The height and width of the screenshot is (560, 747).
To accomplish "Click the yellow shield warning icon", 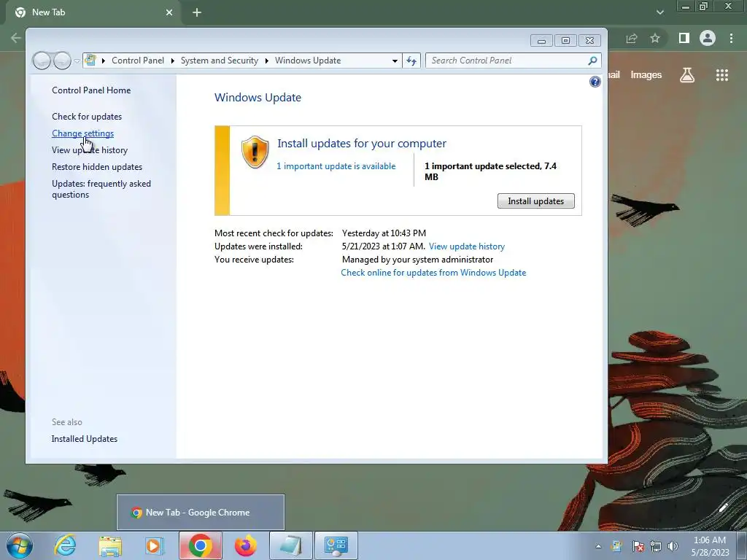I will [255, 152].
